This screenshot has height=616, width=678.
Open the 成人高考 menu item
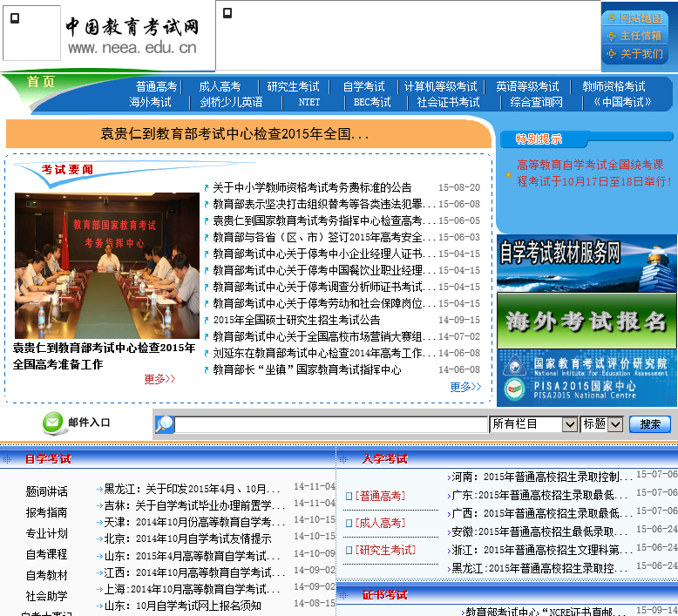coord(220,87)
